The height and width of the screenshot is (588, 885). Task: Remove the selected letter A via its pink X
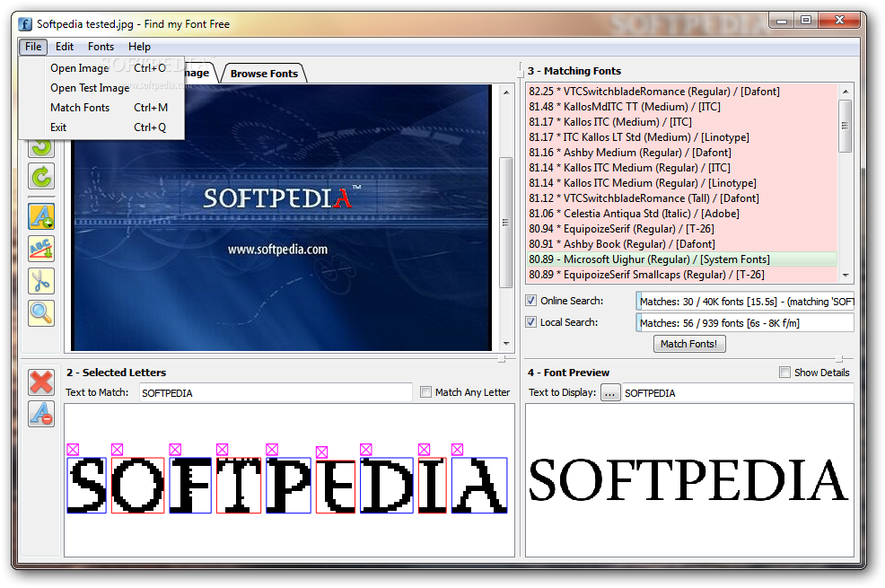pyautogui.click(x=457, y=449)
